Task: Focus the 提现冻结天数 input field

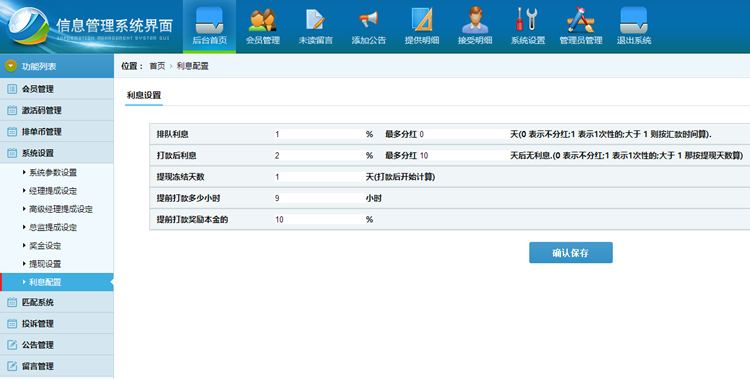Action: [319, 177]
